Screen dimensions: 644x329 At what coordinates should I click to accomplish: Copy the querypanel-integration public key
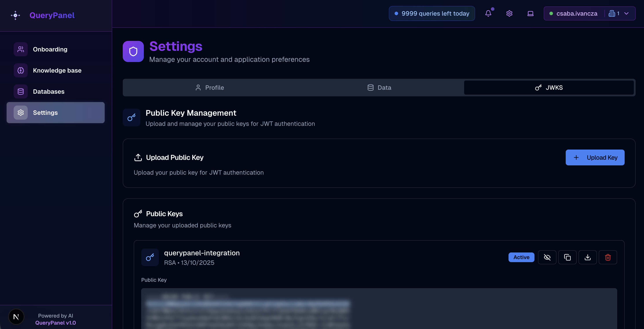click(567, 257)
